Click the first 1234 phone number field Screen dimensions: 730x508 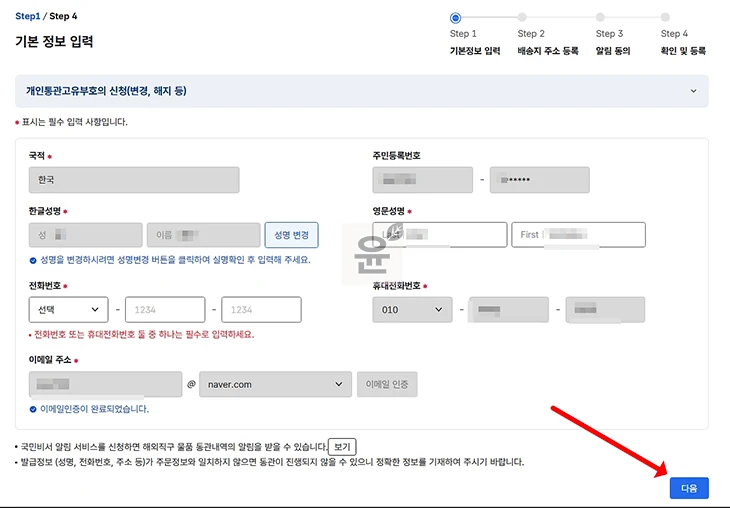pyautogui.click(x=165, y=310)
